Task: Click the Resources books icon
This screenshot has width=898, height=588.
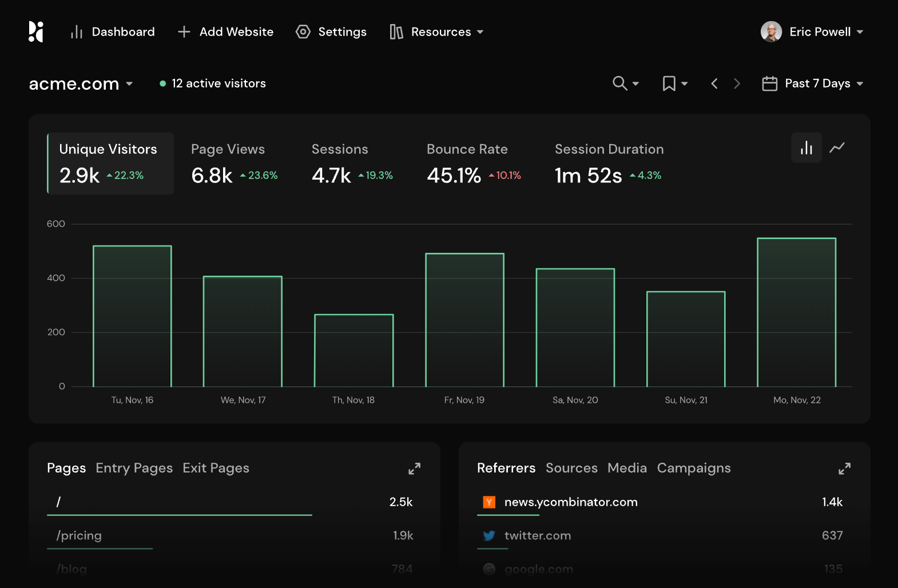Action: (396, 32)
